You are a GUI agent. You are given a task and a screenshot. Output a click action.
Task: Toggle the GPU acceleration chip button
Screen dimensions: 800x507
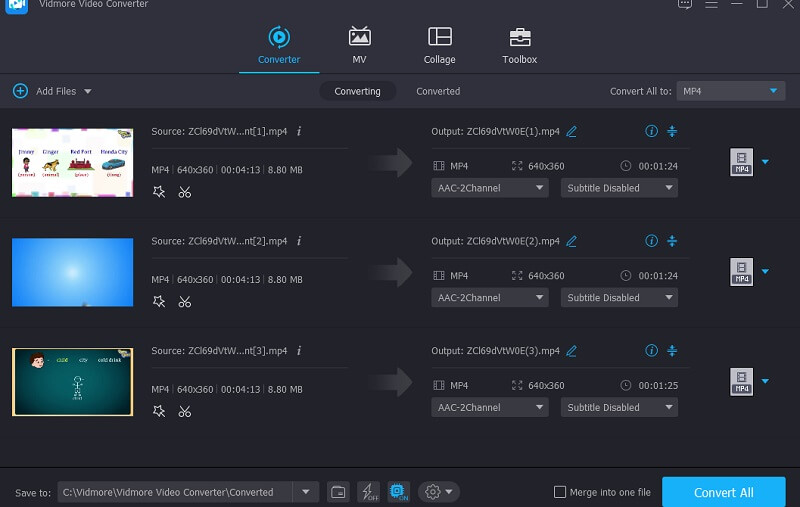(x=399, y=492)
